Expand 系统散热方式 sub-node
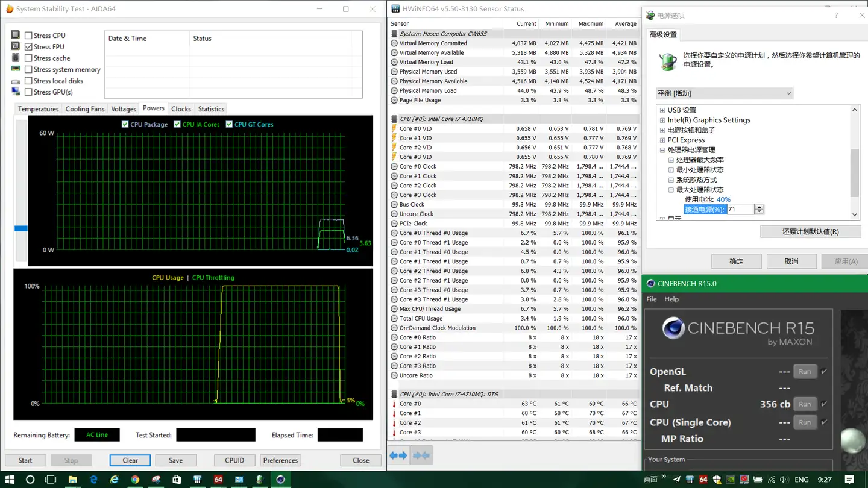 pyautogui.click(x=671, y=180)
